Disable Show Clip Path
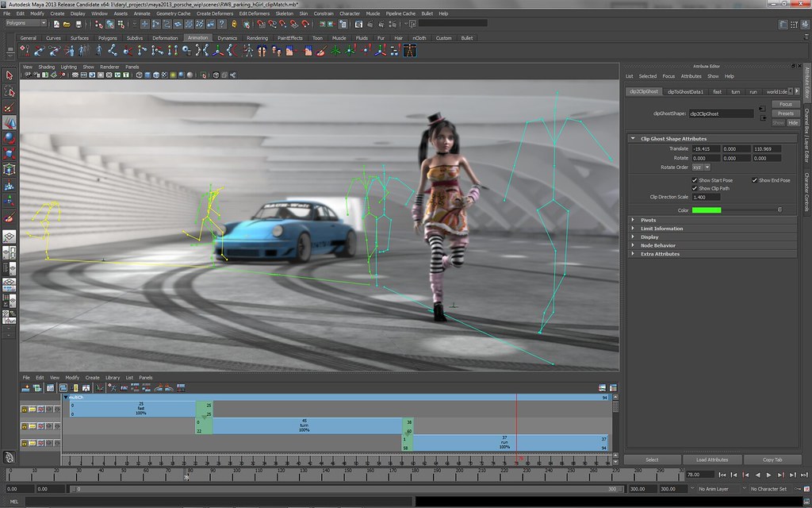 coord(695,188)
